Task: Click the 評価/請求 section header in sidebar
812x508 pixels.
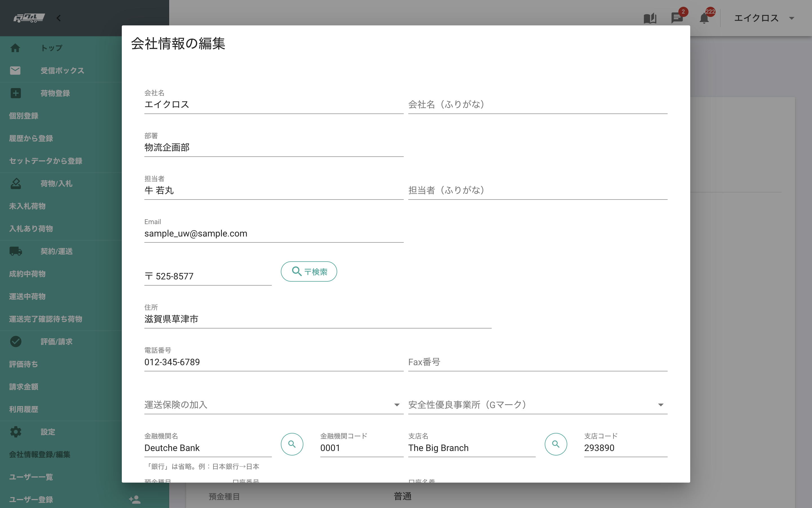Action: [x=56, y=341]
